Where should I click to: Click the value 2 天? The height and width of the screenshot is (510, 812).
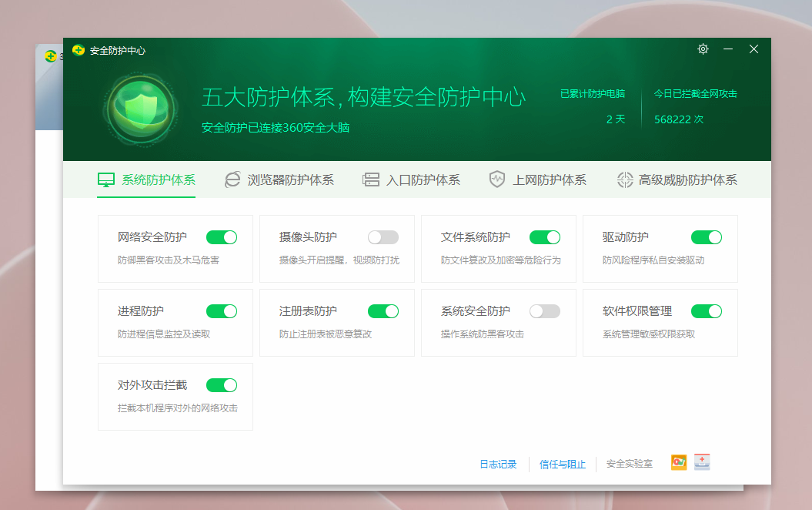(616, 119)
